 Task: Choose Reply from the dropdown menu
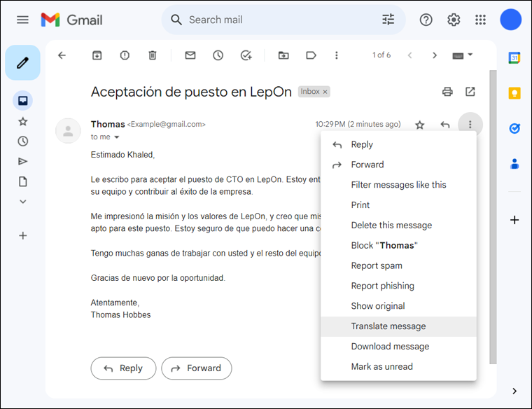pos(398,144)
